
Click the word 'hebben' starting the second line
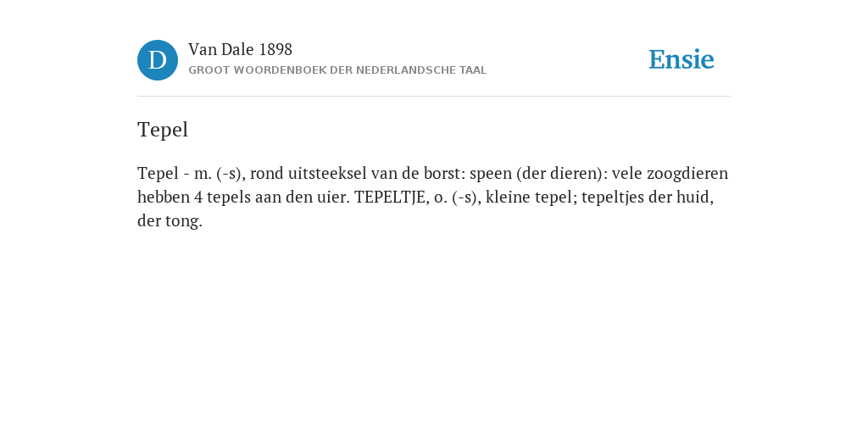164,197
